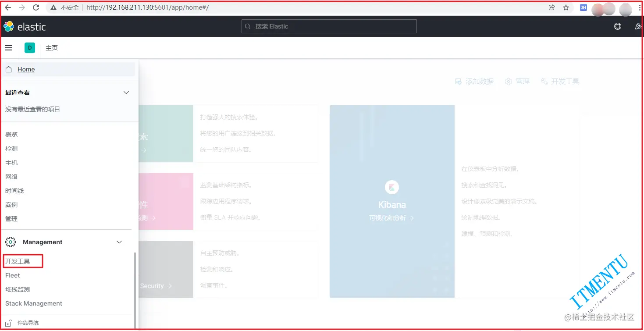Click the 添加数据 link at top right
The height and width of the screenshot is (331, 644).
click(x=474, y=82)
